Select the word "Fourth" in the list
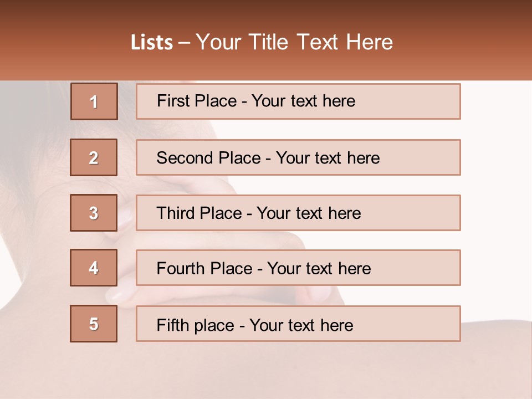 (179, 269)
